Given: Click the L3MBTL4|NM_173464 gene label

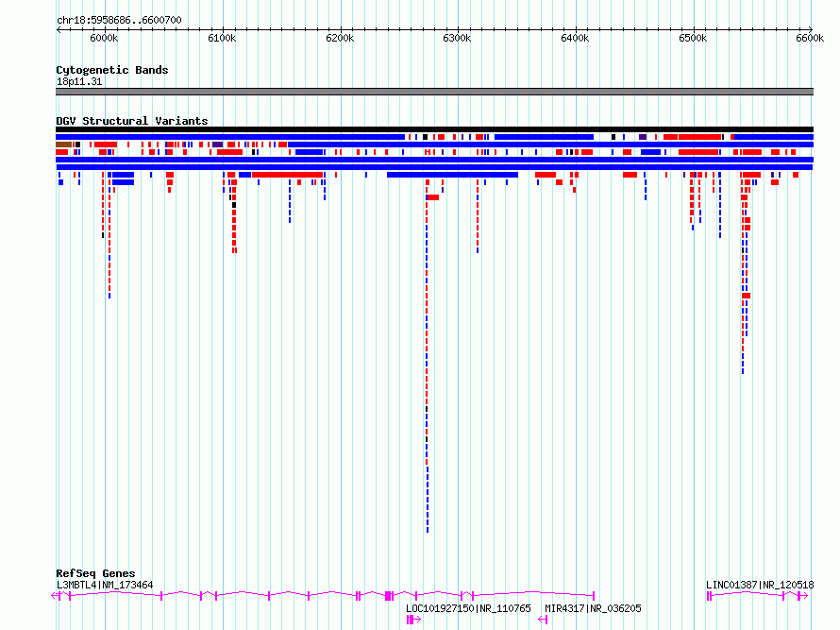Looking at the screenshot, I should [x=105, y=585].
